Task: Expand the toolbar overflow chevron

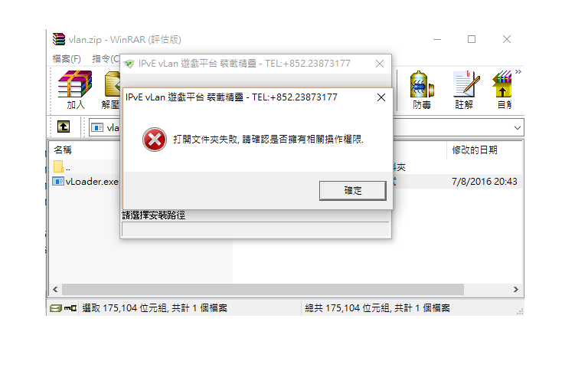Action: (518, 72)
